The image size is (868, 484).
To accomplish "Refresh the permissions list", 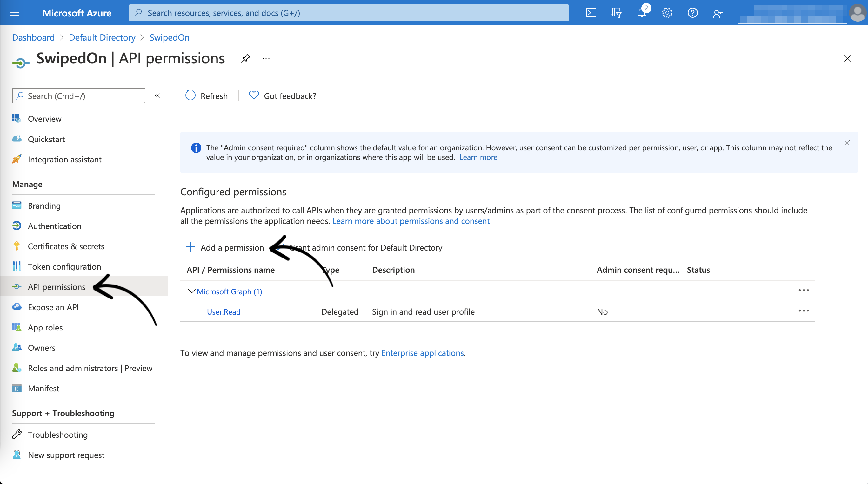I will click(207, 96).
